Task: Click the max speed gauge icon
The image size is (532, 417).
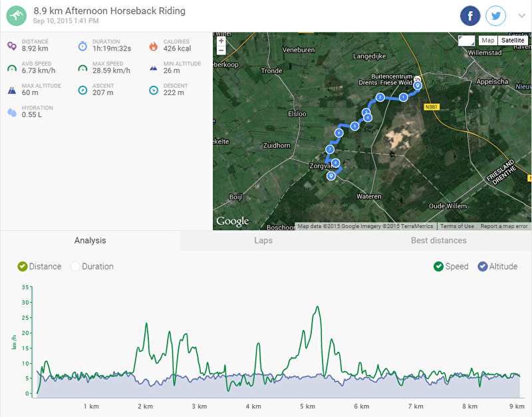Action: click(82, 69)
